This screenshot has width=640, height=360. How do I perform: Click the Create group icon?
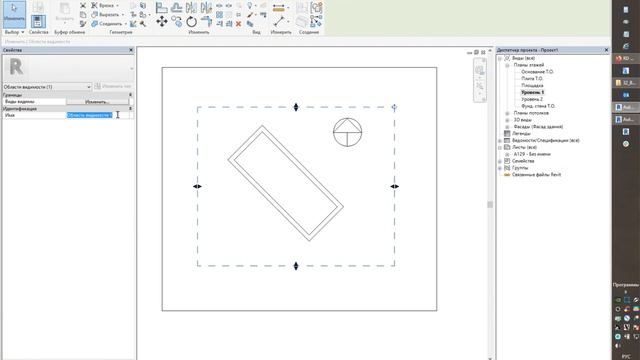coord(316,7)
